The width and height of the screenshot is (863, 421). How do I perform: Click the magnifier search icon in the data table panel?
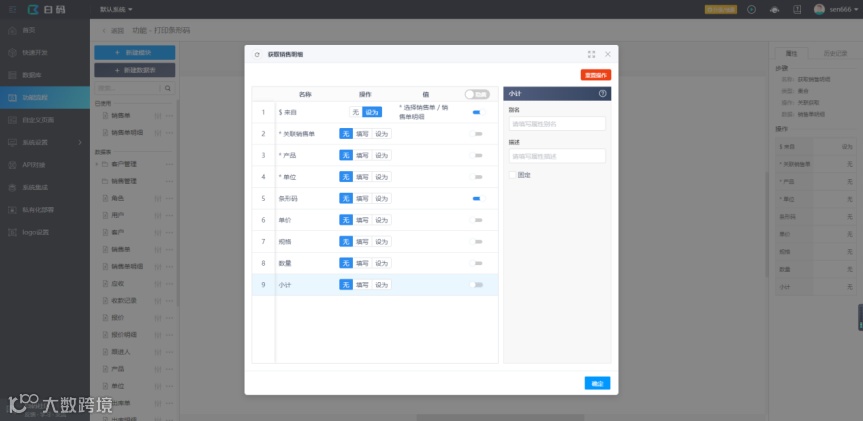pyautogui.click(x=168, y=88)
